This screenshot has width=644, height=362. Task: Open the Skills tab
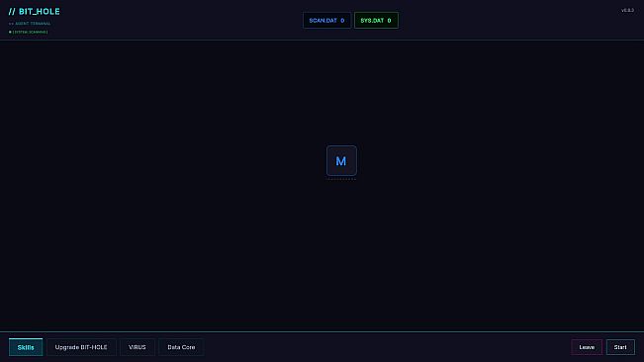point(26,347)
